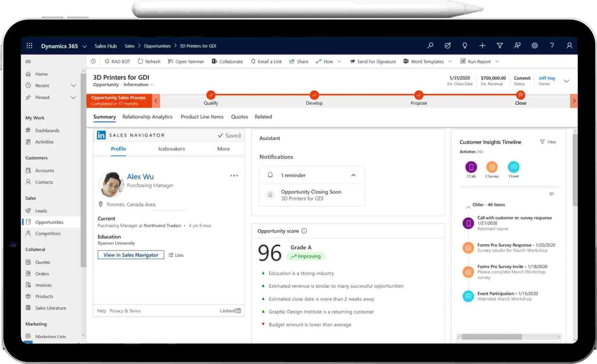Open the Quotes tab

pyautogui.click(x=239, y=117)
